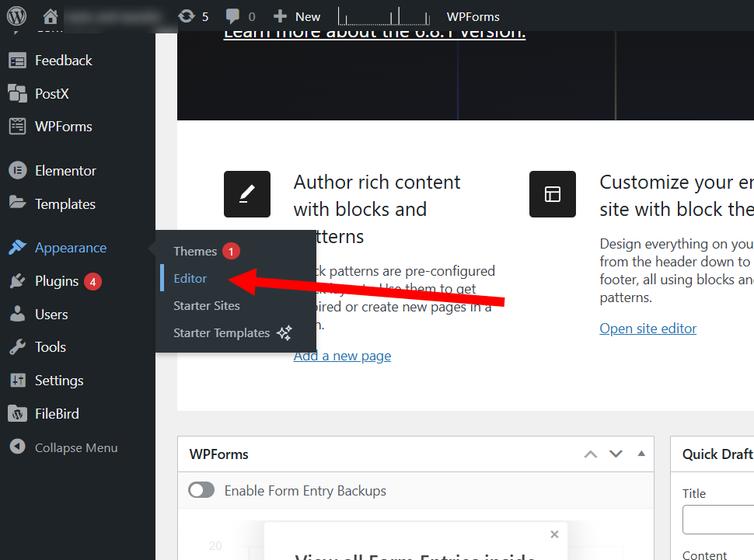Open the comments bubble icon

pos(232,16)
